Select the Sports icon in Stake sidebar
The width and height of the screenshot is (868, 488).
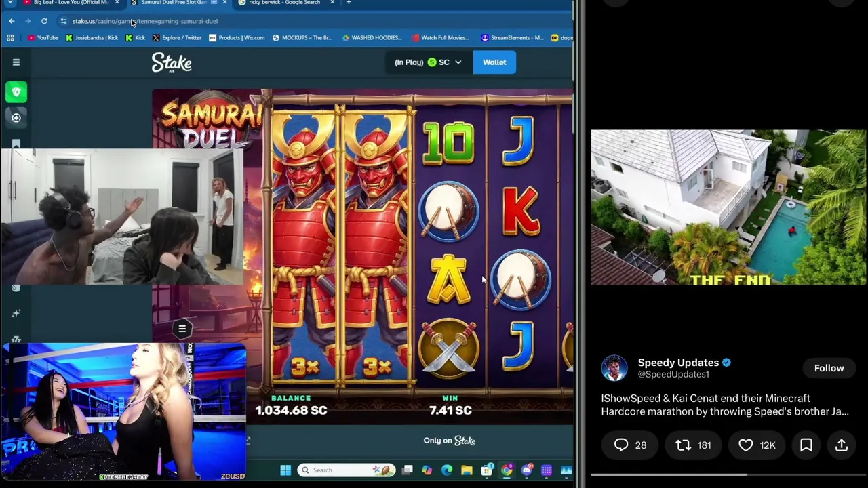pos(16,118)
